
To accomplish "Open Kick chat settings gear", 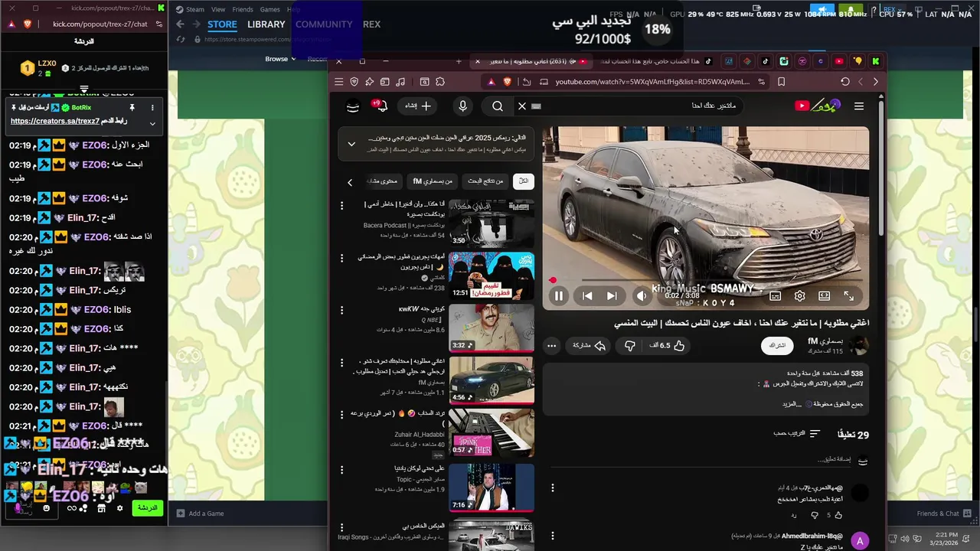I will [x=119, y=508].
